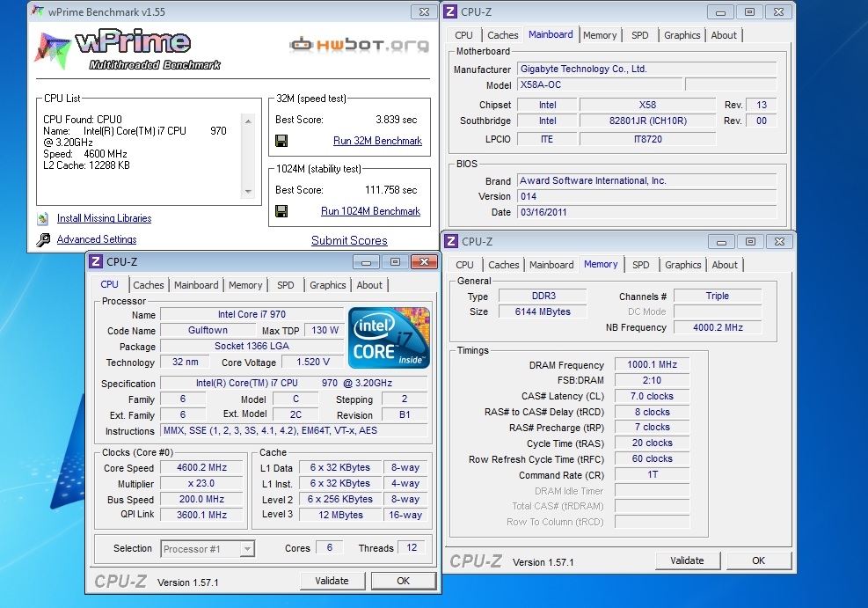Click the Submit Scores link
Image resolution: width=868 pixels, height=608 pixels.
coord(349,240)
